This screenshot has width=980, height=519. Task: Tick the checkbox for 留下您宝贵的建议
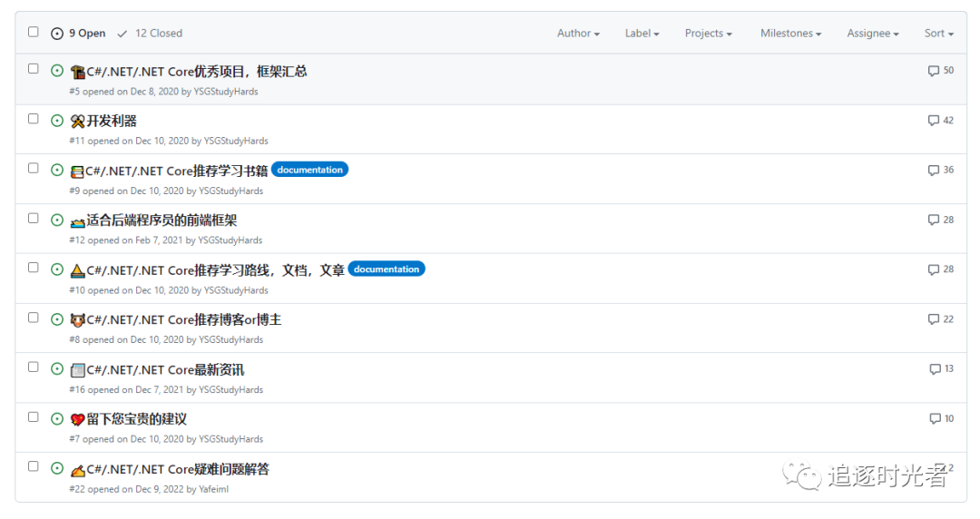click(x=34, y=417)
